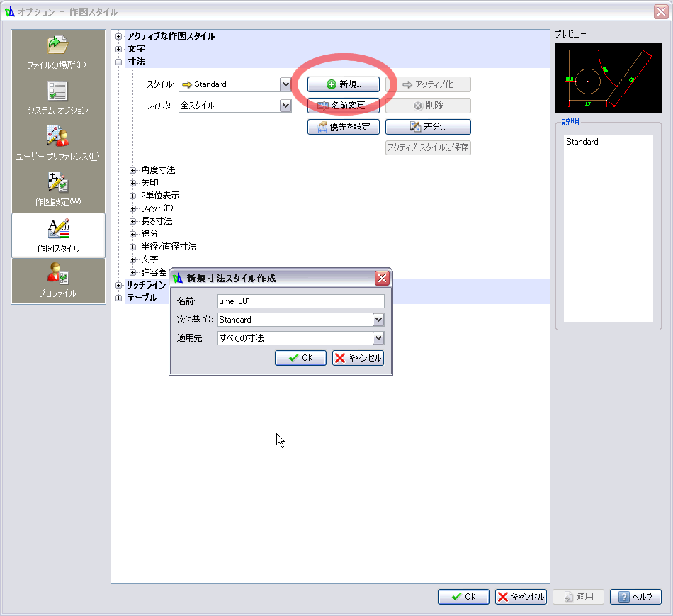Expand the 許容差 node
Screen dimensions: 673x616
pyautogui.click(x=133, y=272)
